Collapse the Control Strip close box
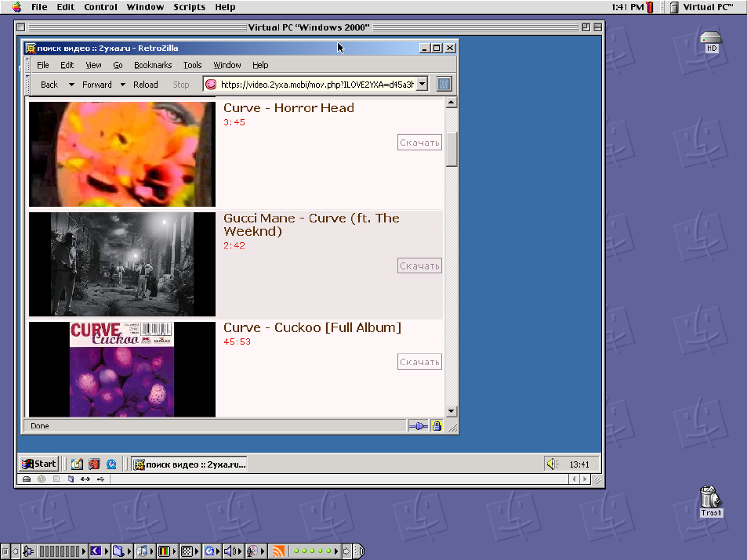 point(5,551)
